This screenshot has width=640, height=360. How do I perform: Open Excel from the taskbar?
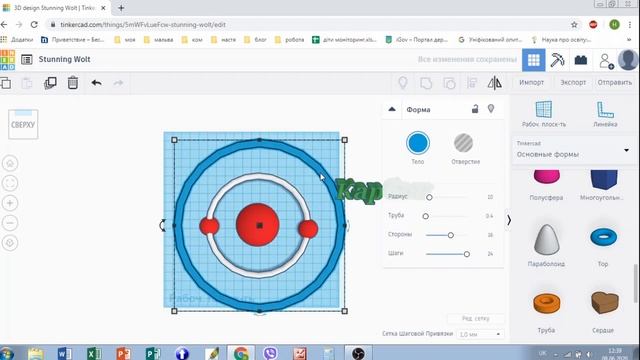coord(94,353)
